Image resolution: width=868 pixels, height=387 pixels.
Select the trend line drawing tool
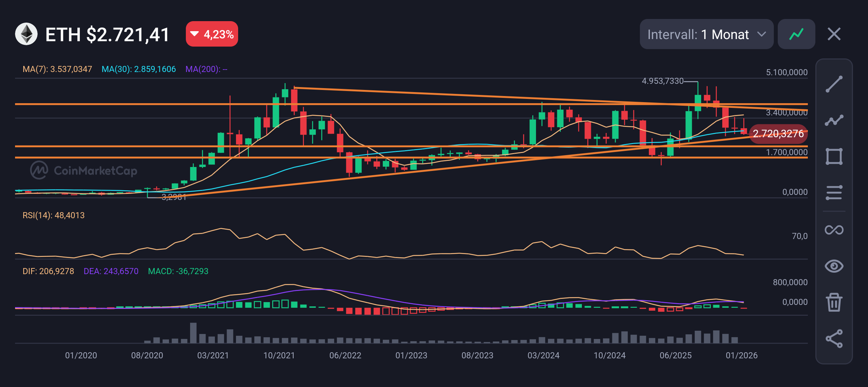pos(834,83)
